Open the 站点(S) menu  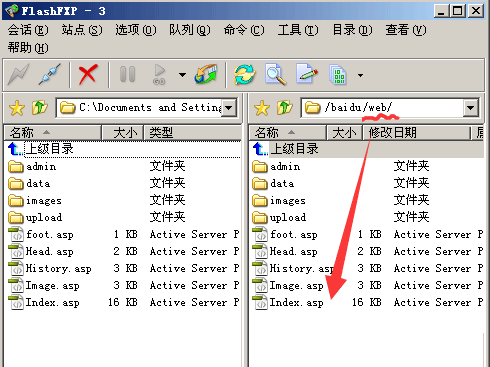(x=82, y=30)
